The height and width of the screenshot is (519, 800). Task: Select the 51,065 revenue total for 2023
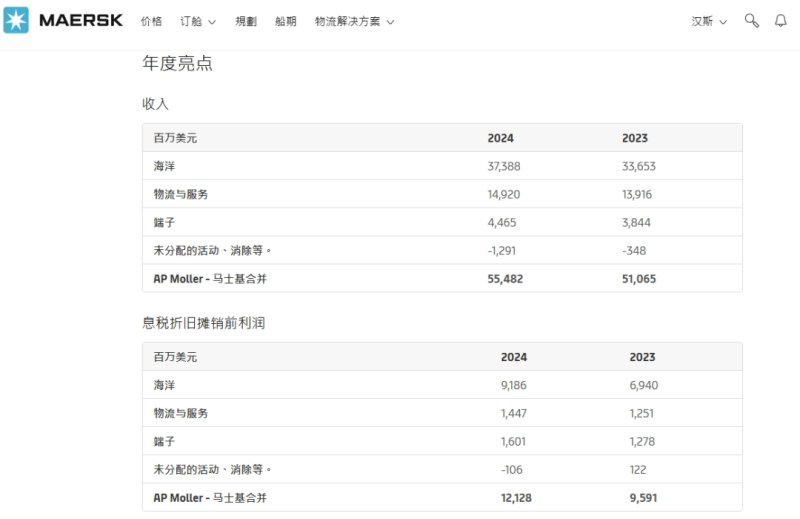pos(639,279)
